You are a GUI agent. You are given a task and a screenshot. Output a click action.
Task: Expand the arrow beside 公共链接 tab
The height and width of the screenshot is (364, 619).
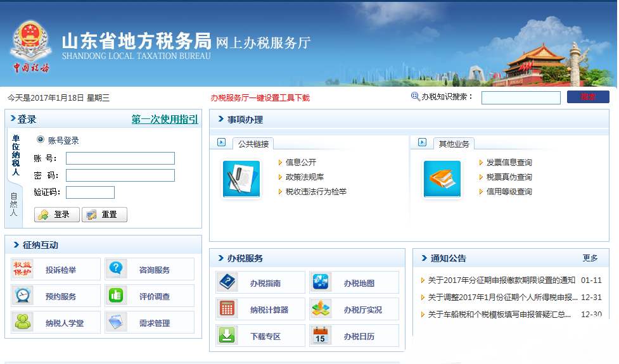[221, 142]
